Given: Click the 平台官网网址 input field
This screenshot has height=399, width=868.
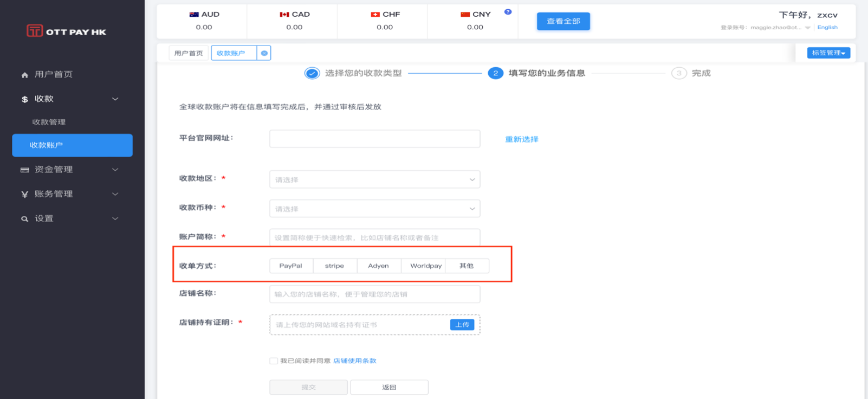Looking at the screenshot, I should tap(375, 139).
